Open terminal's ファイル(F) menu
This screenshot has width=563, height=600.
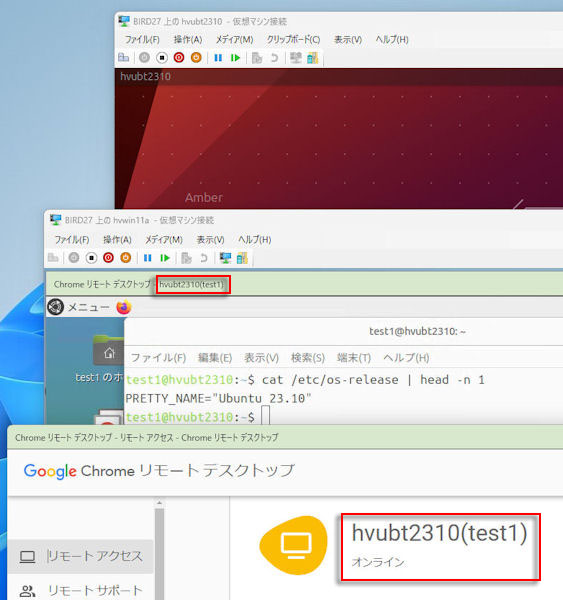158,358
